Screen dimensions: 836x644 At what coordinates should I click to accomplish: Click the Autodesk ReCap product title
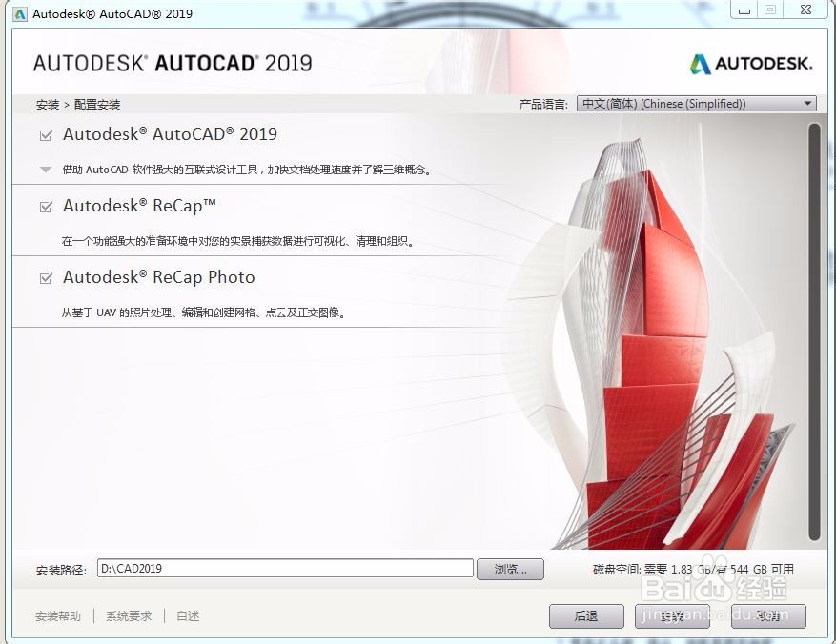tap(139, 206)
